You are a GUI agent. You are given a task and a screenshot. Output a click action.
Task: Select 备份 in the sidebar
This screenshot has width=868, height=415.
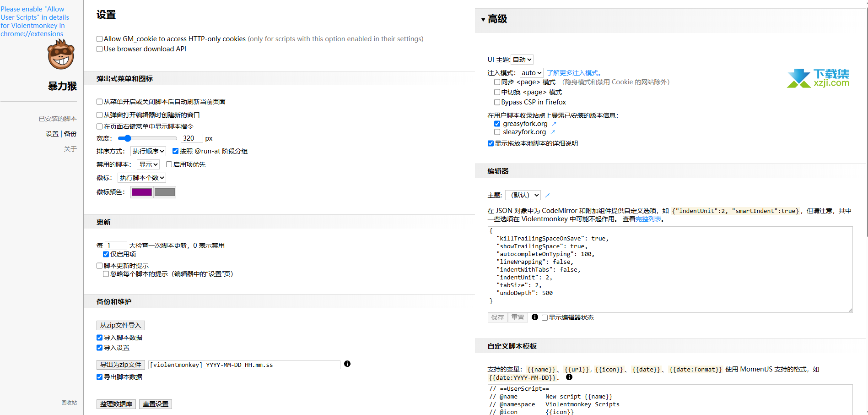click(70, 134)
